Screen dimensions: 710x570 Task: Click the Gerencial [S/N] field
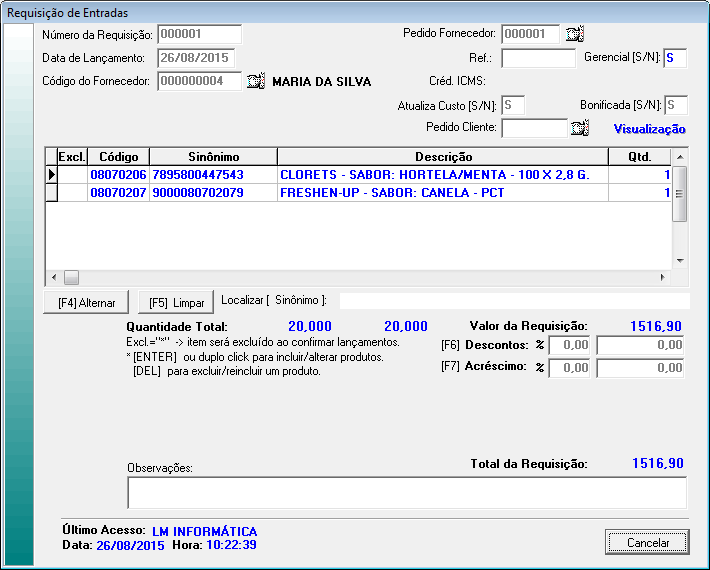pos(674,58)
